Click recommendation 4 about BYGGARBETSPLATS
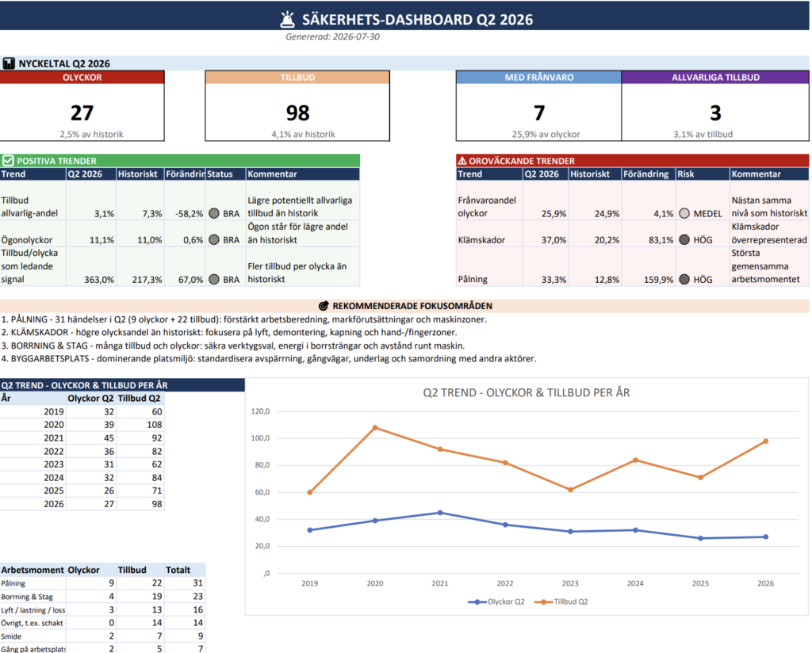Viewport: 812px width, 653px height. 269,358
